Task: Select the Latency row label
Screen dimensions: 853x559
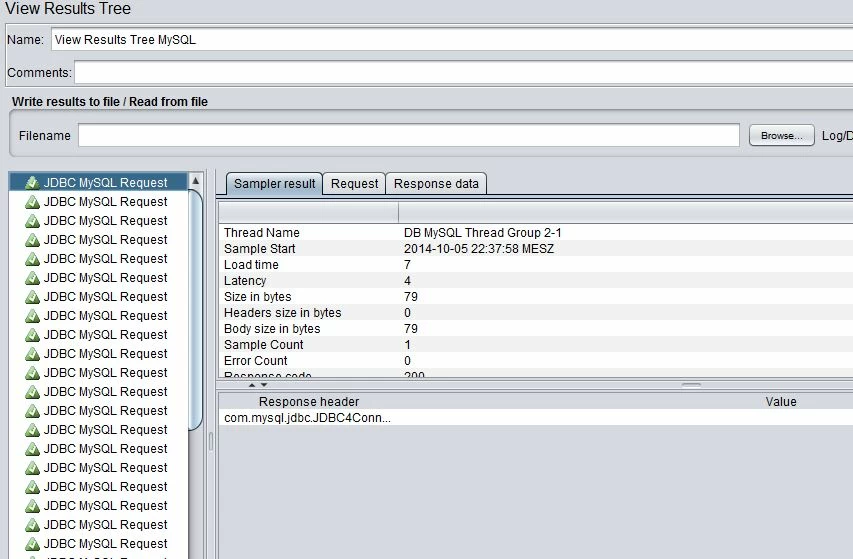Action: point(245,281)
